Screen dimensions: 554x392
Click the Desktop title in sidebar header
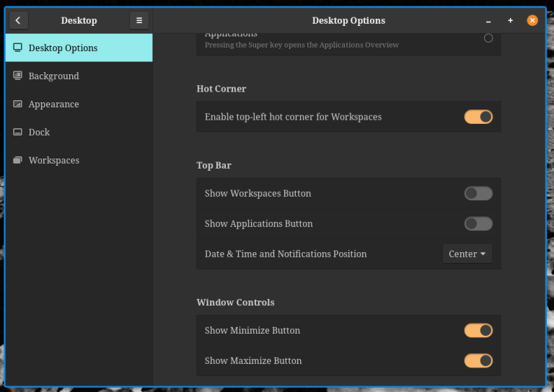79,20
